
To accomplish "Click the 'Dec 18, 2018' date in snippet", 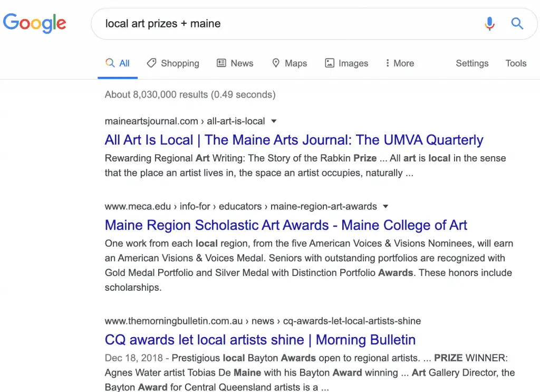I will pyautogui.click(x=133, y=358).
